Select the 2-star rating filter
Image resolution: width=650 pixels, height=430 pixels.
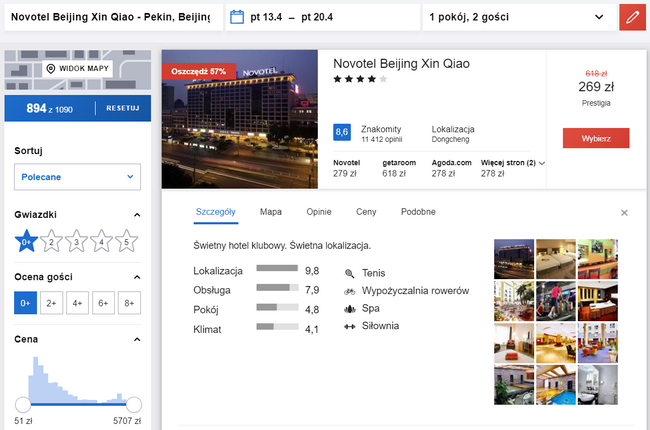[51, 241]
